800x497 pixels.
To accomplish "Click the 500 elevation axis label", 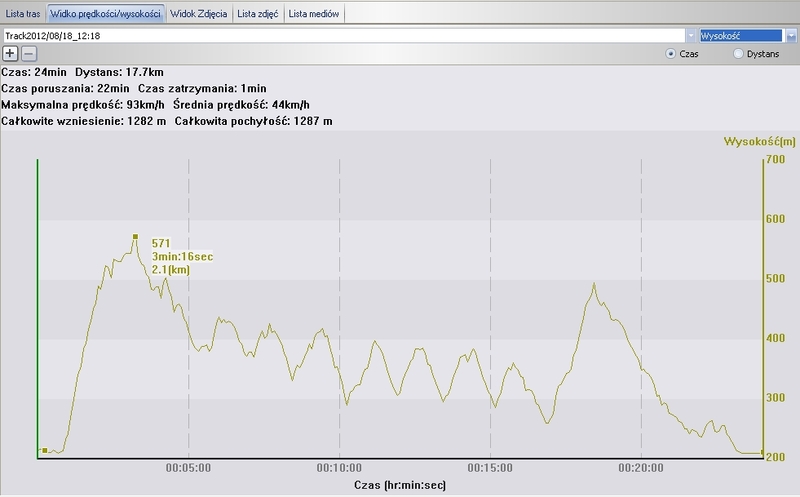I will 776,279.
